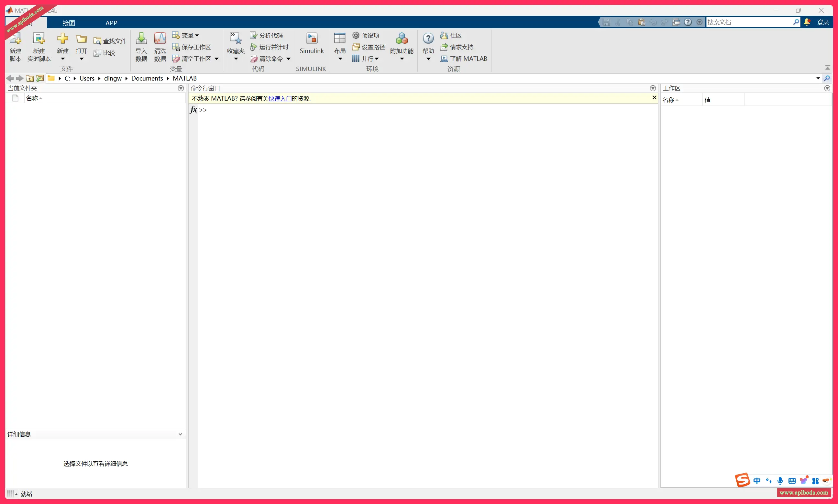Click the Sign In (登录) button
The image size is (838, 504).
point(822,22)
